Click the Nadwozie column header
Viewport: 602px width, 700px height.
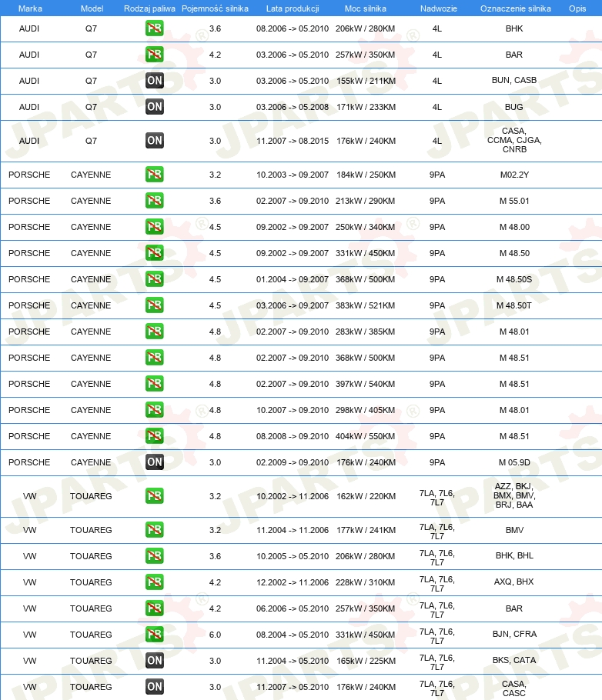coord(439,8)
